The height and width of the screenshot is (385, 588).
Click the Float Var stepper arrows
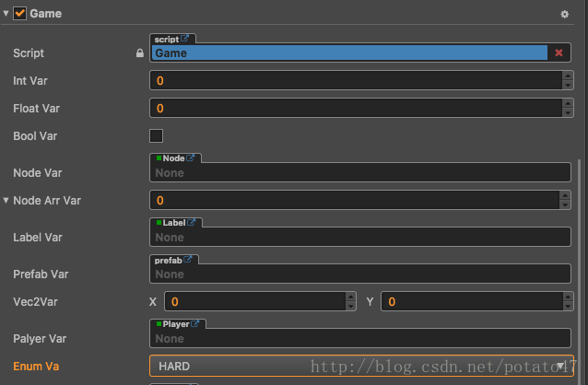568,109
